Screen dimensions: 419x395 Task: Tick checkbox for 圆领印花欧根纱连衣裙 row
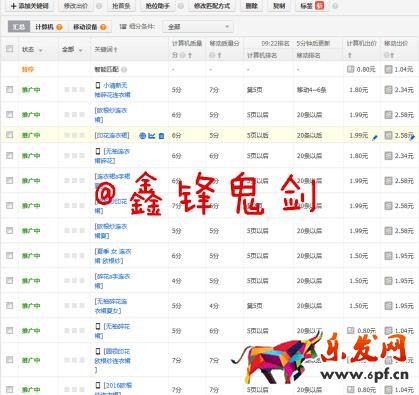click(x=10, y=360)
